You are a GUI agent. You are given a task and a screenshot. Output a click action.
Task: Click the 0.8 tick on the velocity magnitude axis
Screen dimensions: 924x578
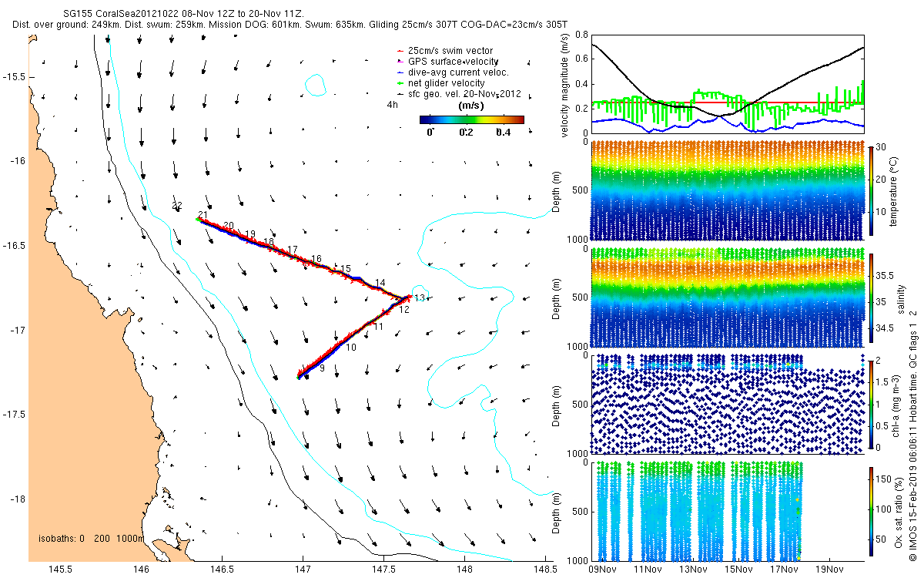point(581,35)
